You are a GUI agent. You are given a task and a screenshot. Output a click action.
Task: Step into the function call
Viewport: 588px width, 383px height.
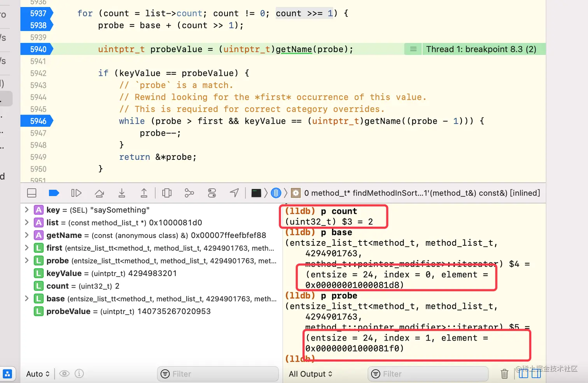click(x=122, y=193)
